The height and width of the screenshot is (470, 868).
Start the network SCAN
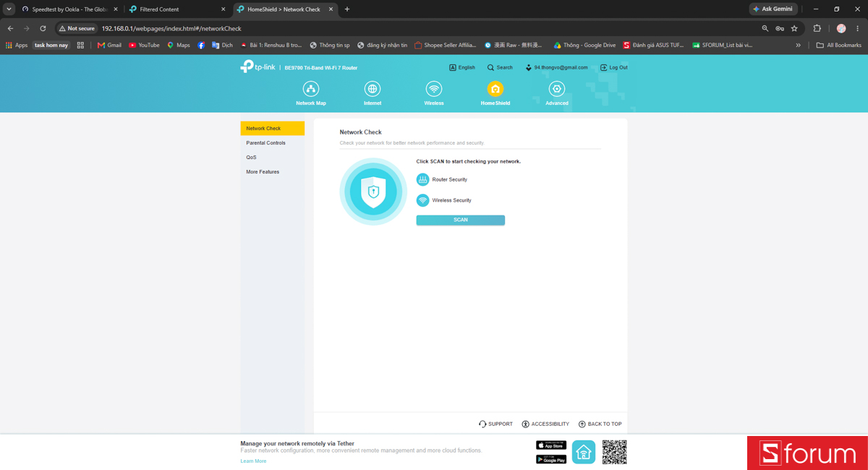(460, 220)
